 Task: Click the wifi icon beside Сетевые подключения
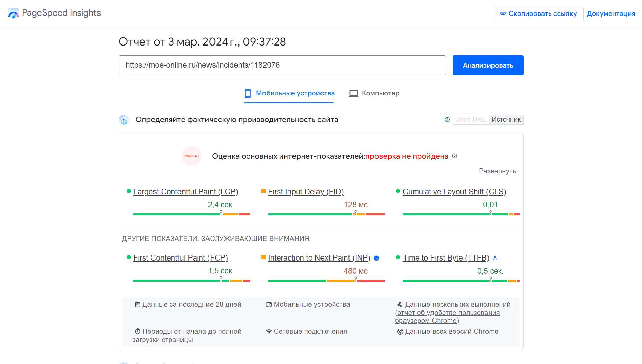pos(269,331)
